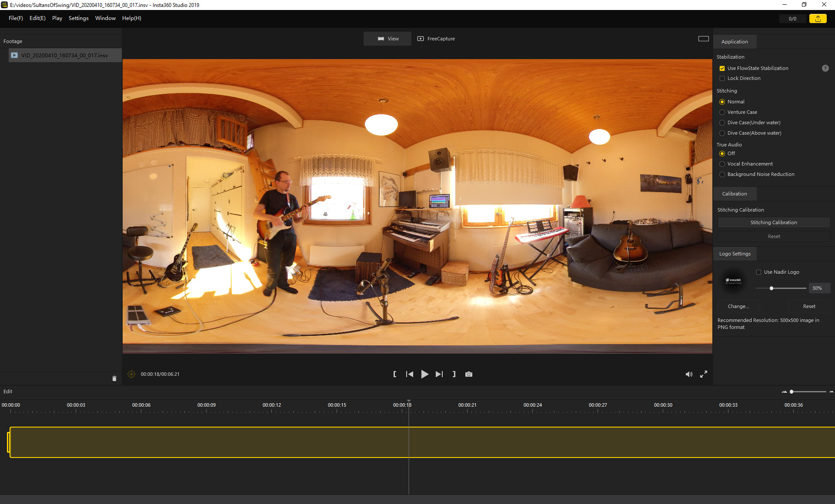Delete footage with trash icon
The image size is (835, 504).
click(114, 378)
